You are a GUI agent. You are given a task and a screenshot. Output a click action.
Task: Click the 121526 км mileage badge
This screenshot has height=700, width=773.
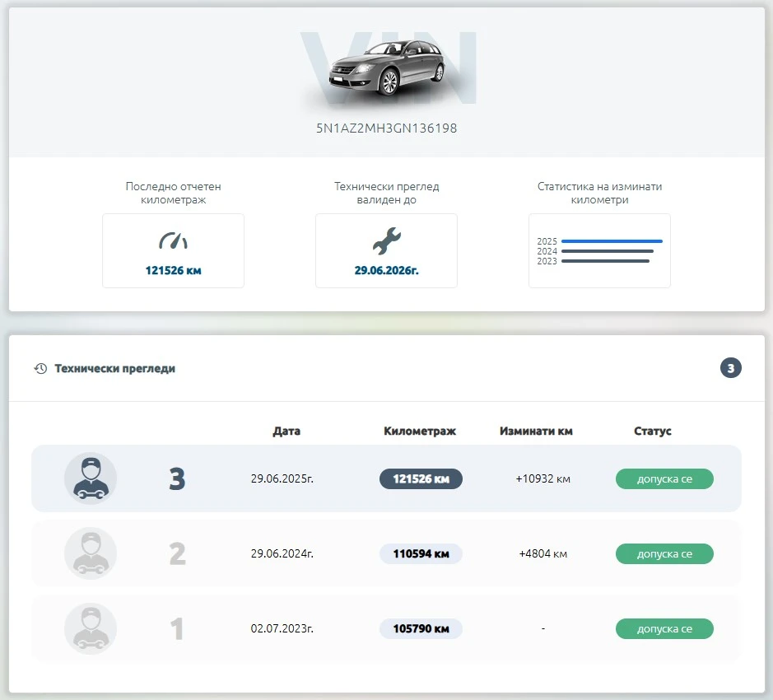(421, 478)
